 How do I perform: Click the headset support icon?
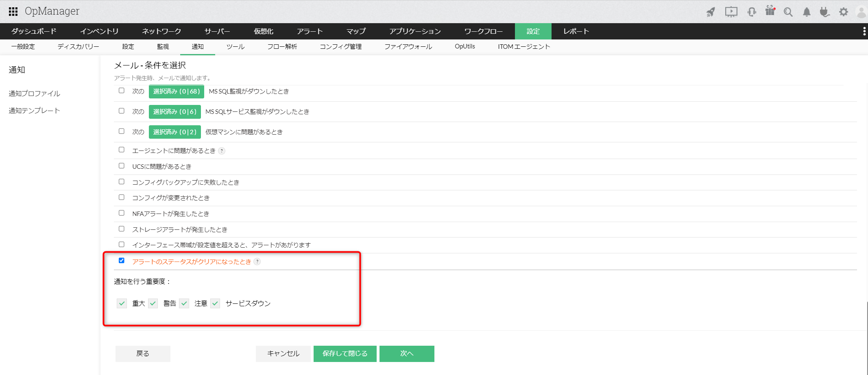pyautogui.click(x=752, y=12)
